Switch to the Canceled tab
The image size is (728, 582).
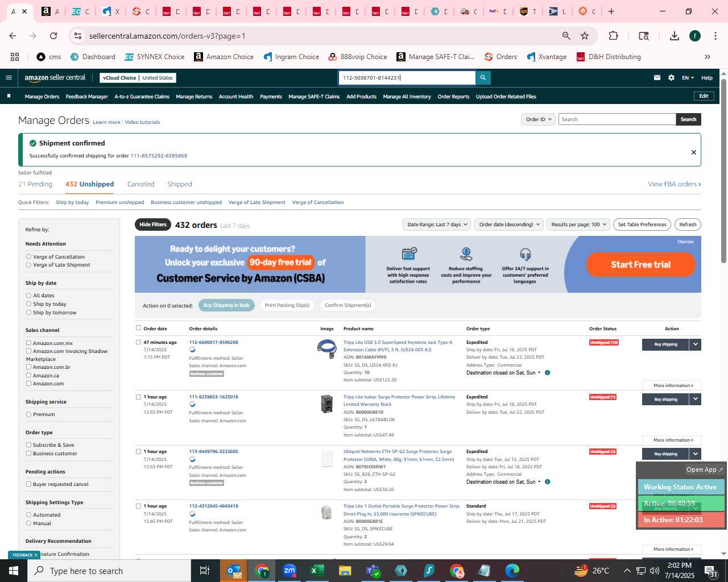click(140, 184)
